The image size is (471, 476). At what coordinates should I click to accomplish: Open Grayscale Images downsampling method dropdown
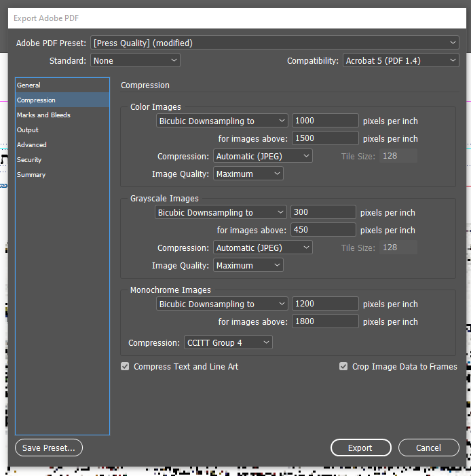click(221, 212)
